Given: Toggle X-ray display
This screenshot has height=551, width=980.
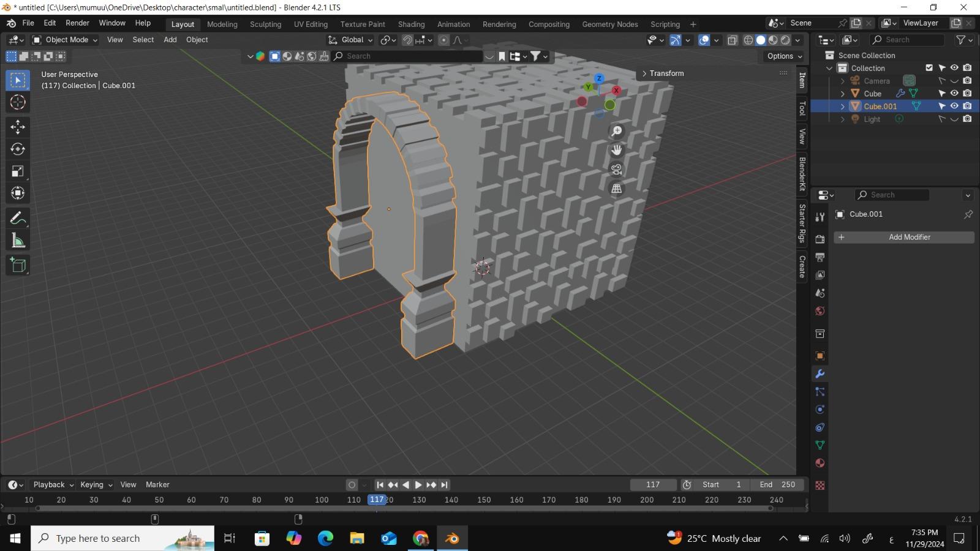Looking at the screenshot, I should coord(732,40).
